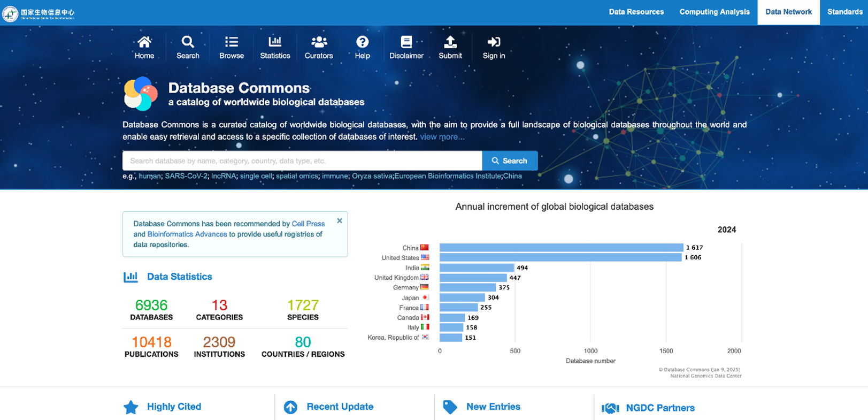Click the United Kingdom bar showing 447
868x420 pixels.
473,277
